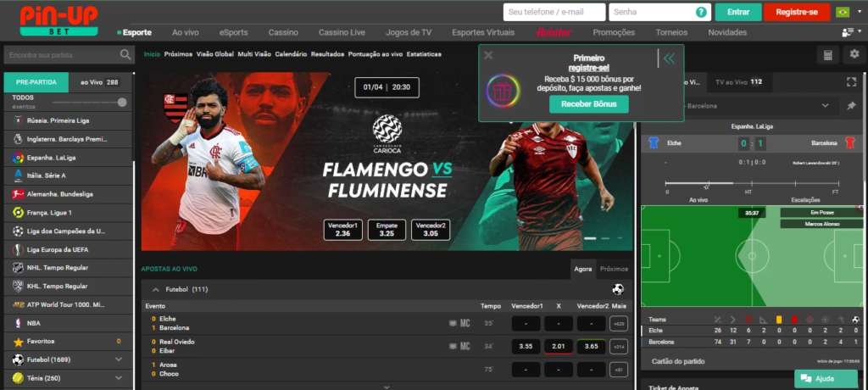The height and width of the screenshot is (390, 868).
Task: Click the chat settings icon below flag
Action: tap(848, 33)
